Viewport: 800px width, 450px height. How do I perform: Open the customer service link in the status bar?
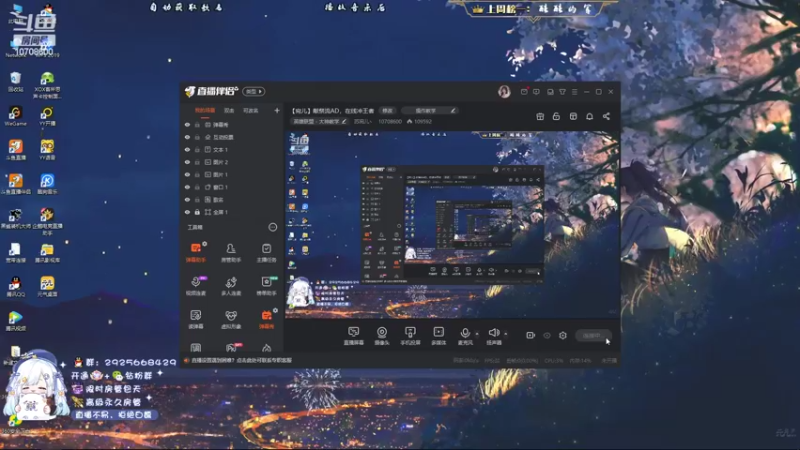241,360
